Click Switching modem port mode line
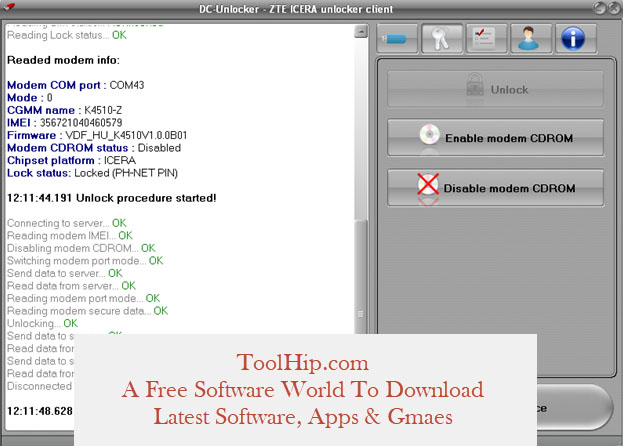This screenshot has height=446, width=623. pos(85,261)
